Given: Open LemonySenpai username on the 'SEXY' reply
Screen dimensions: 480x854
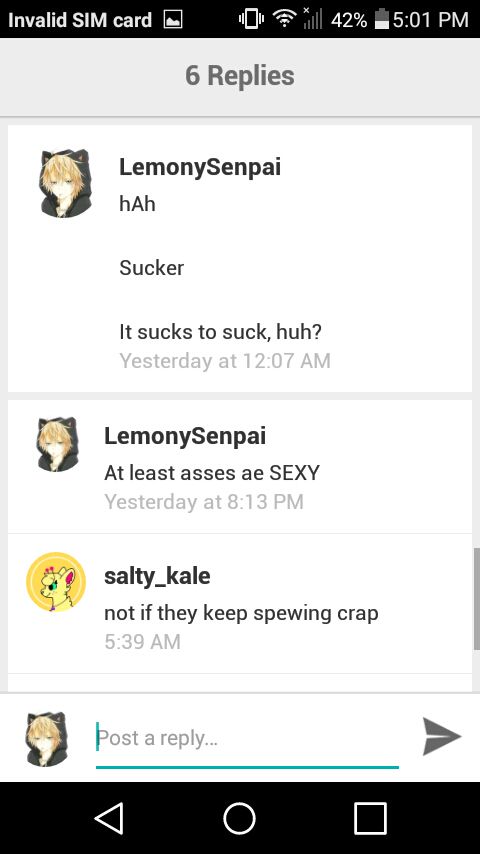Looking at the screenshot, I should pos(185,436).
